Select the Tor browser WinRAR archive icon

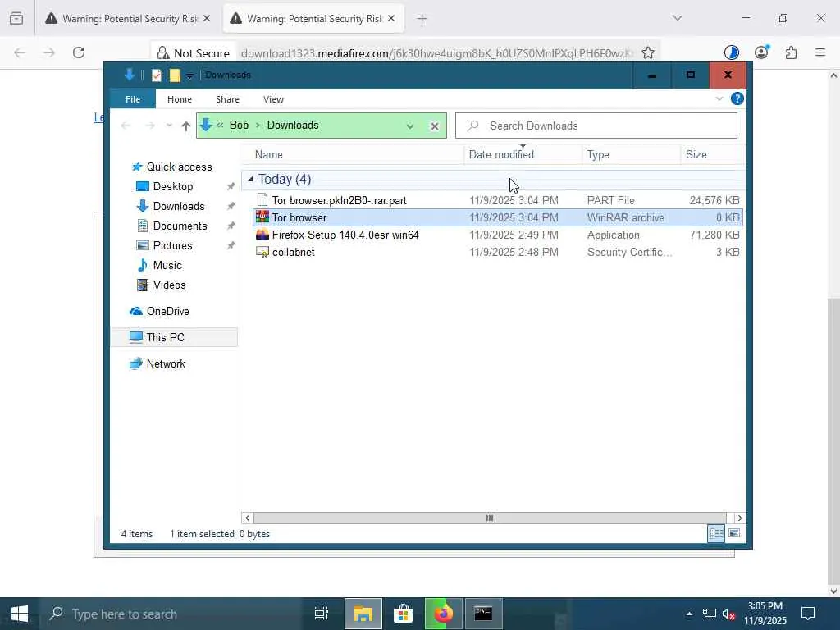[262, 217]
